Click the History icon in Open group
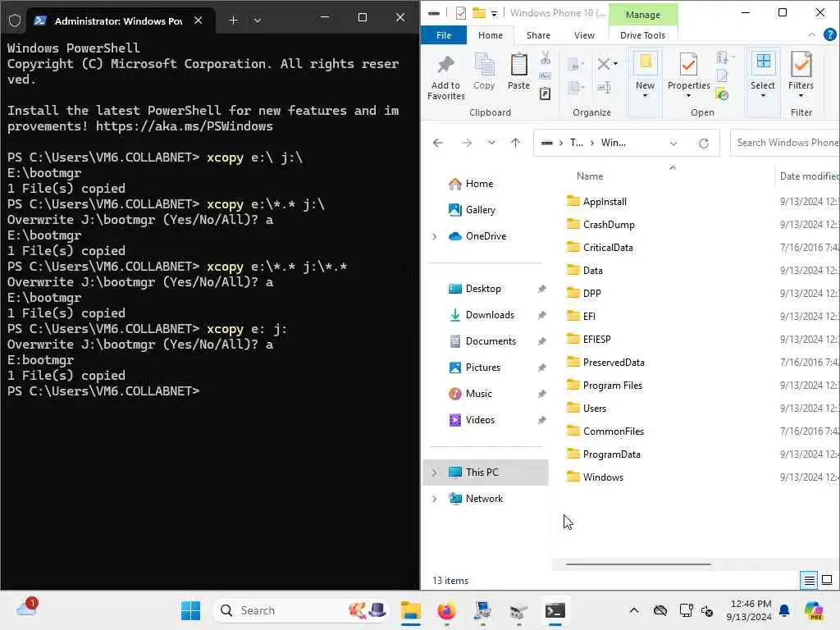This screenshot has height=630, width=840. point(722,95)
